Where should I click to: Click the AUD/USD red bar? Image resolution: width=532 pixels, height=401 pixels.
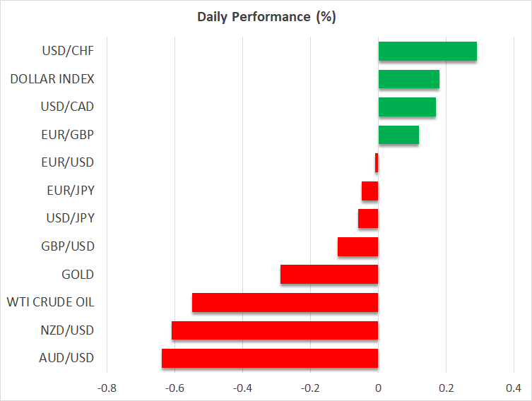pyautogui.click(x=270, y=358)
